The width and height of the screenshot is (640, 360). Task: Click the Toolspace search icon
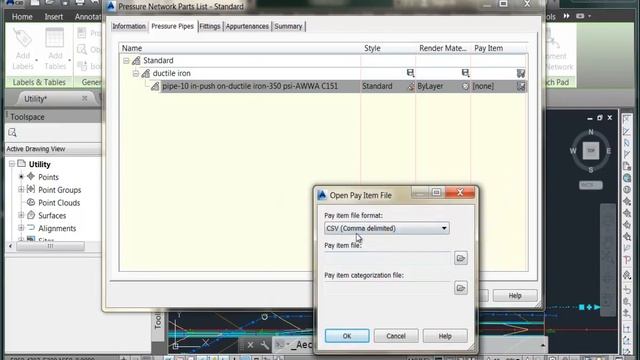pyautogui.click(x=12, y=133)
